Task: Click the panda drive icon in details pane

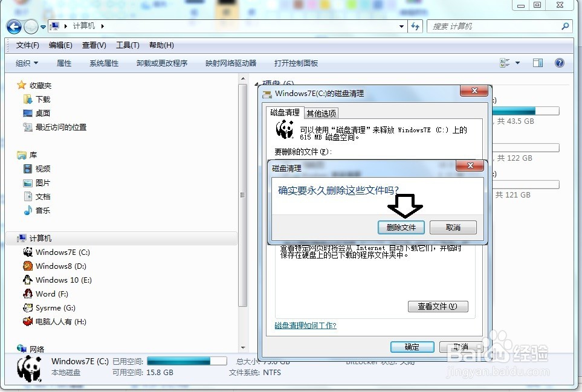Action: click(x=30, y=368)
